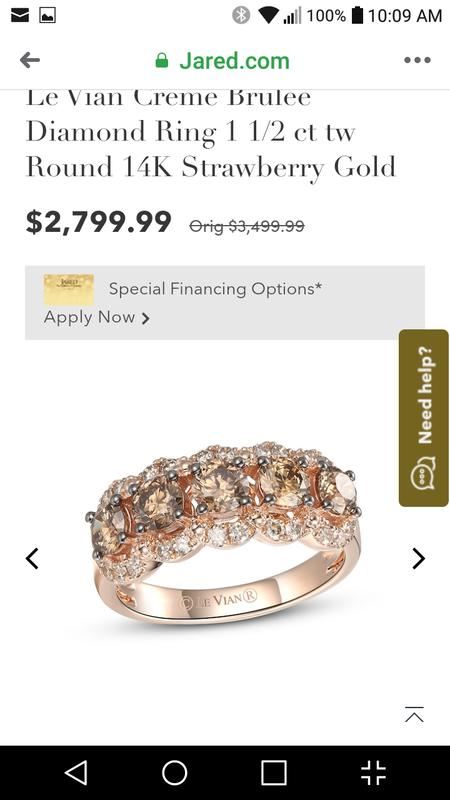
Task: Tap Special Financing Options text
Action: click(x=215, y=289)
